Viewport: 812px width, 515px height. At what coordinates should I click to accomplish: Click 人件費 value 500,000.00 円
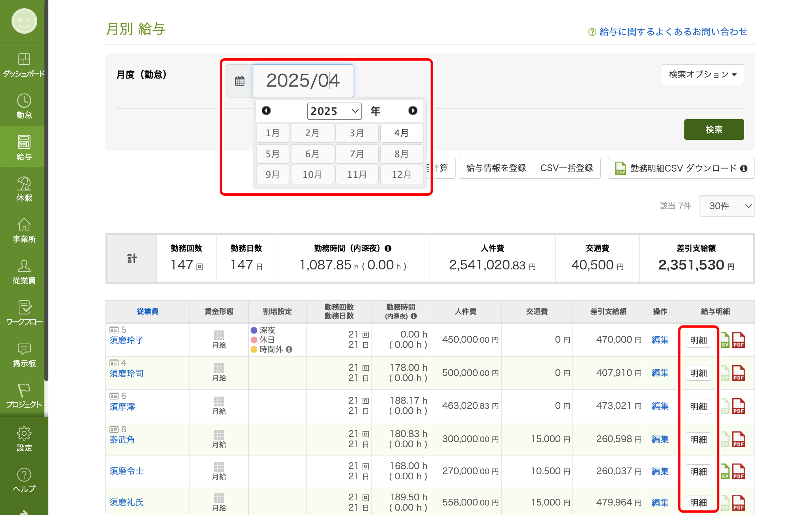[470, 373]
